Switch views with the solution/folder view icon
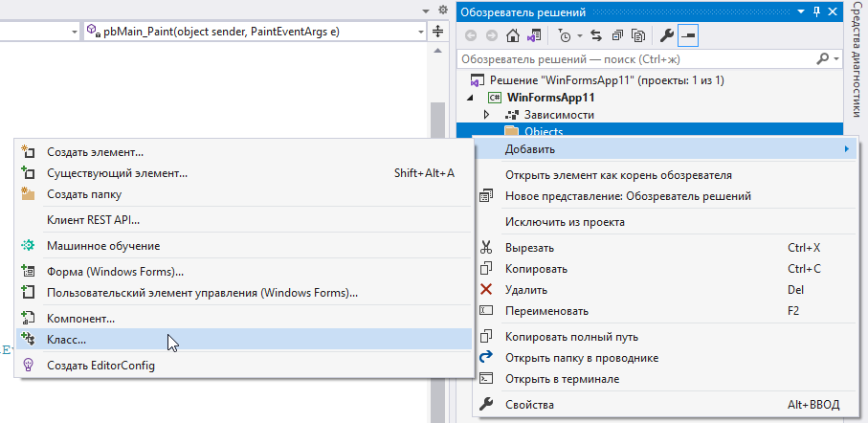Screen dimensions: 868x423 point(533,35)
